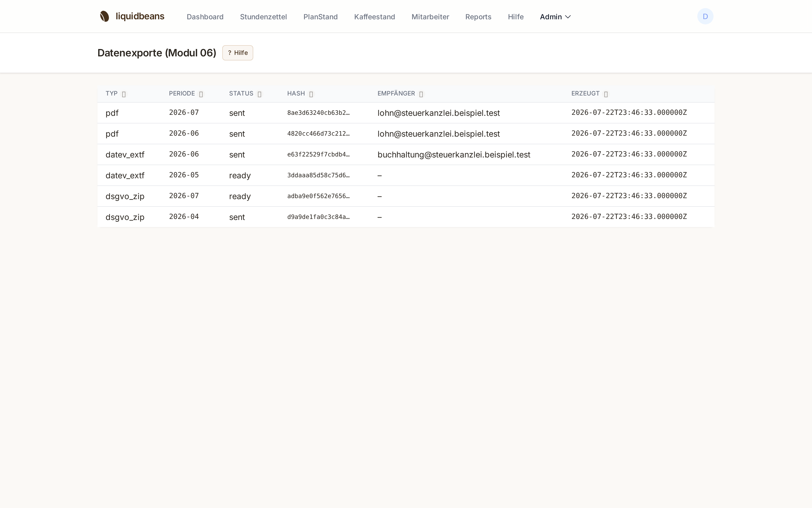Click the ERZEUGT column header label
This screenshot has width=812, height=508.
point(585,93)
